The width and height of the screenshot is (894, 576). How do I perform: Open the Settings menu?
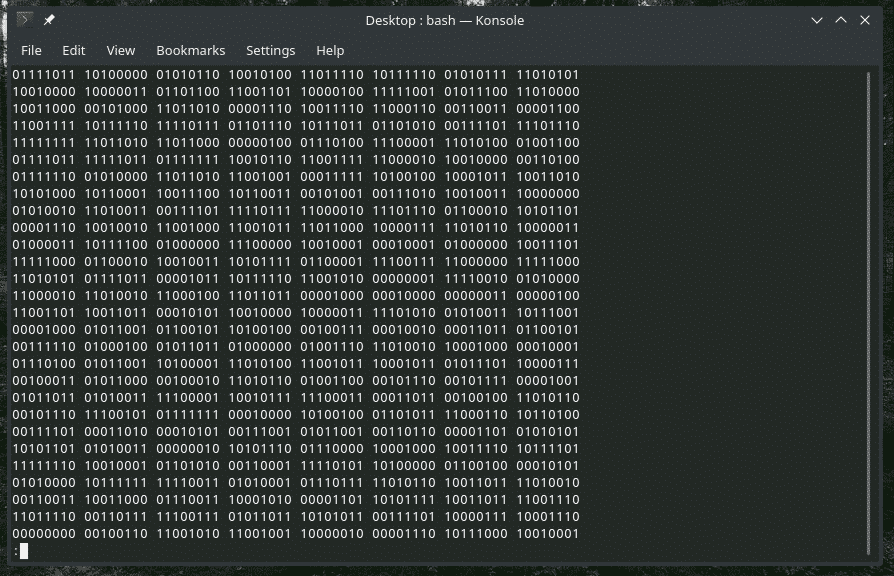click(270, 50)
